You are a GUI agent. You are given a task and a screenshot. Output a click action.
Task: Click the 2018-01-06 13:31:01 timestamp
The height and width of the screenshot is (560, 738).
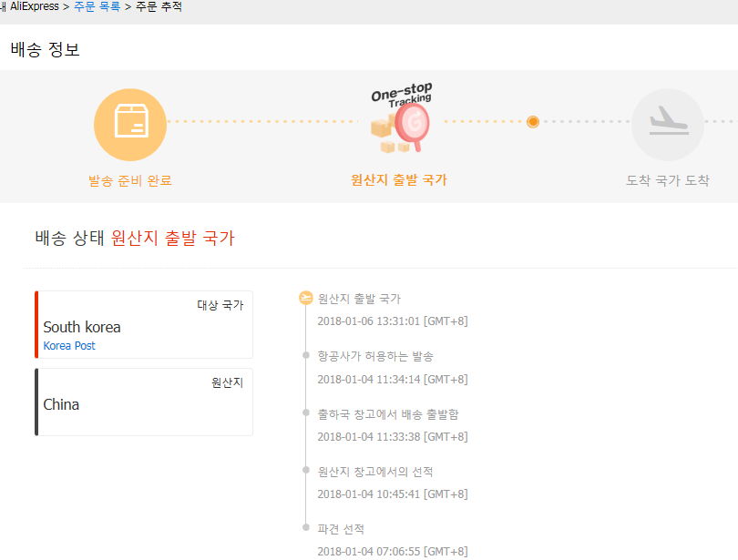click(x=392, y=321)
